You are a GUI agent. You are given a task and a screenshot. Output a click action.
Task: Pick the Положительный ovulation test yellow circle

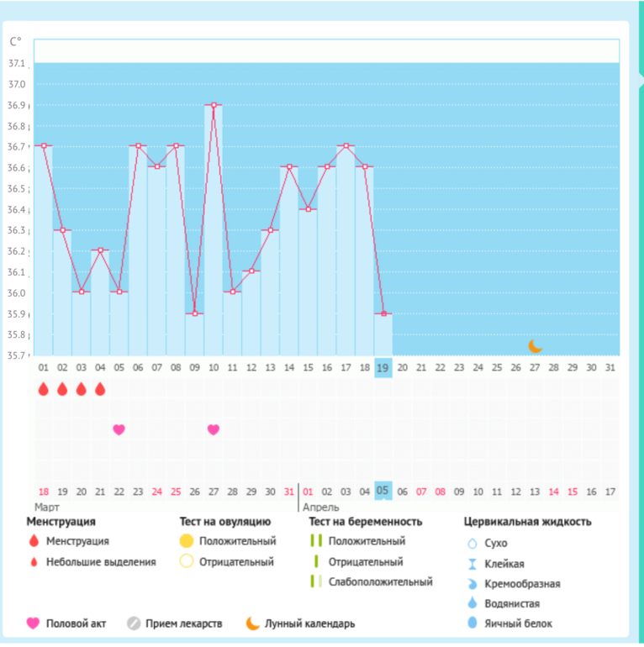(x=187, y=541)
